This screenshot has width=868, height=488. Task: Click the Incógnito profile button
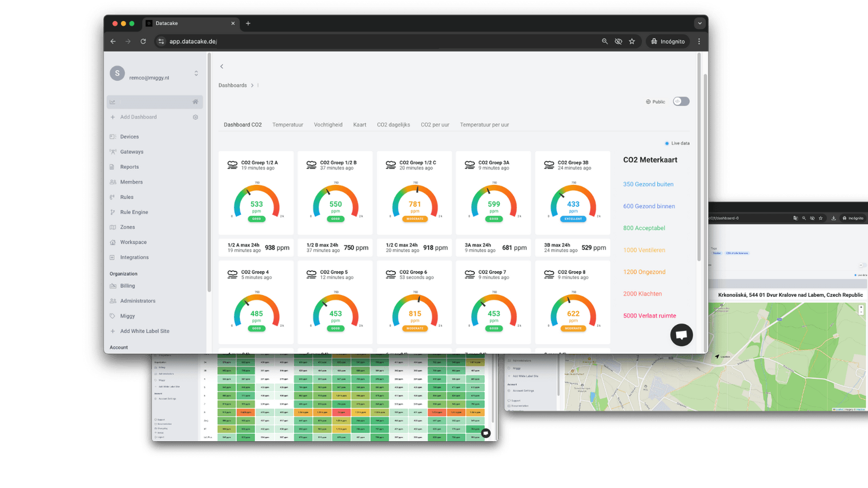tap(668, 42)
